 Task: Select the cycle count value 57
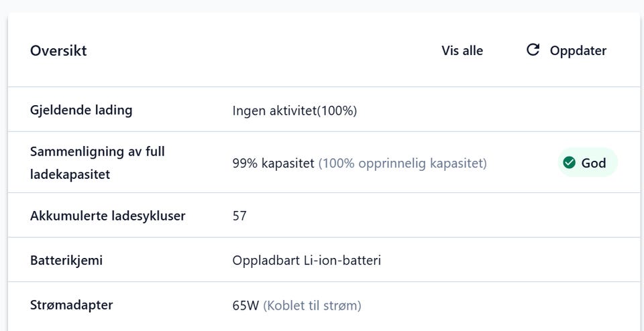click(239, 216)
